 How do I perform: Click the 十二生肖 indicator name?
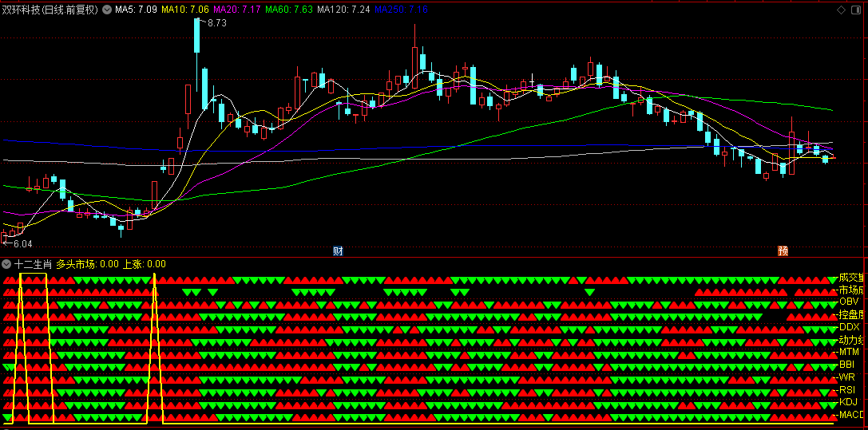[x=33, y=264]
